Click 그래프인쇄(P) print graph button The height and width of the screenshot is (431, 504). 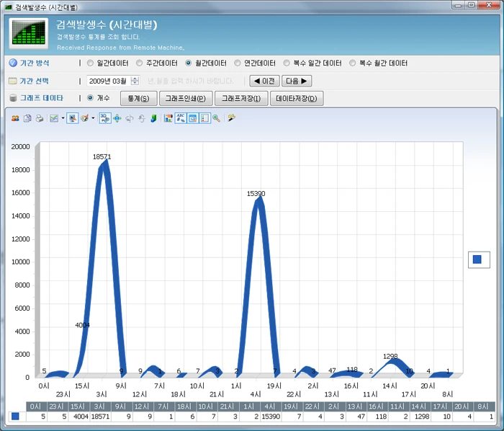pyautogui.click(x=186, y=98)
